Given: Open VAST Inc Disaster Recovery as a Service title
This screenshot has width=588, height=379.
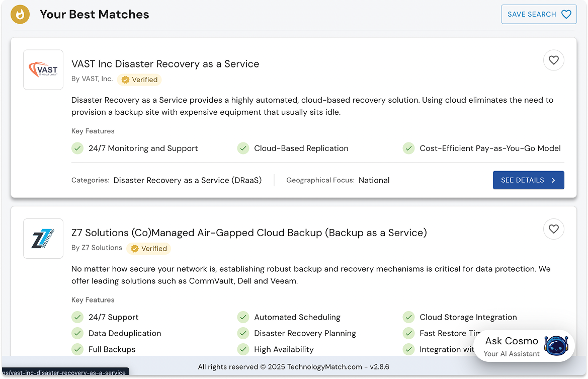Looking at the screenshot, I should [x=165, y=64].
